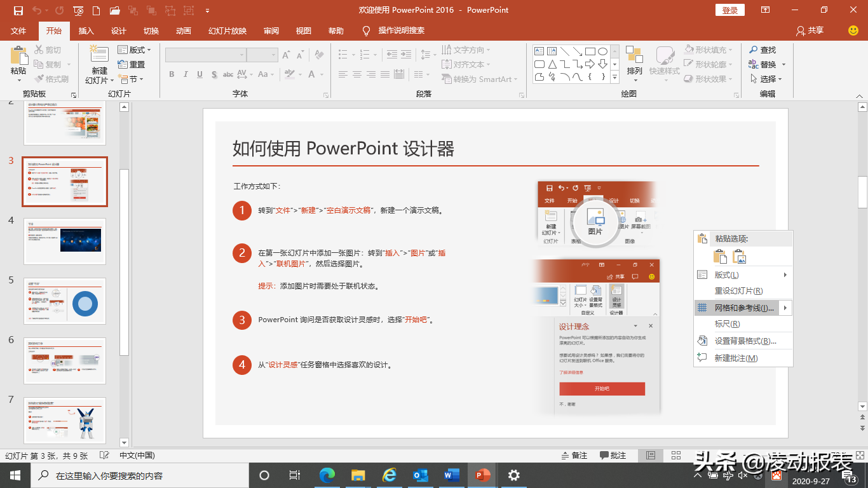Toggle Underline formatting

[x=200, y=74]
